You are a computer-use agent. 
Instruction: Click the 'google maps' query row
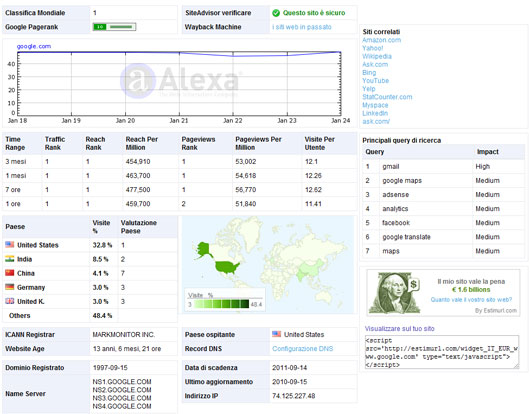443,180
